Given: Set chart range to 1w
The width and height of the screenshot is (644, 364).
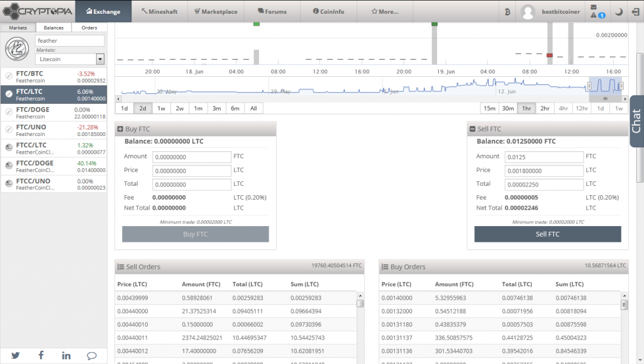Looking at the screenshot, I should (161, 108).
